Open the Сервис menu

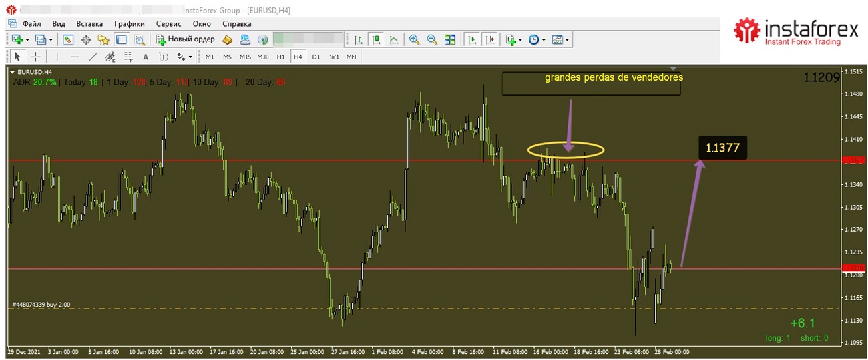(x=168, y=23)
